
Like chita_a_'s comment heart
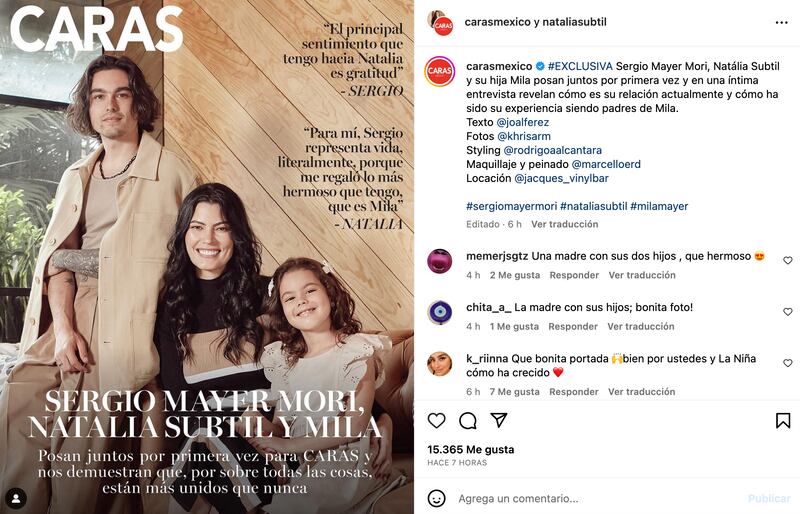click(x=788, y=312)
